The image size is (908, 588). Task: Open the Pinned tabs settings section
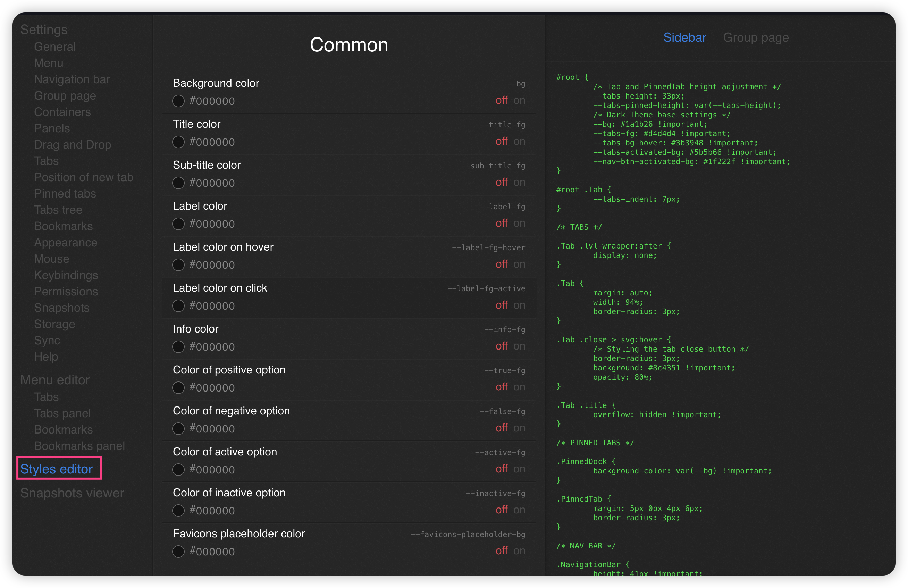point(65,193)
